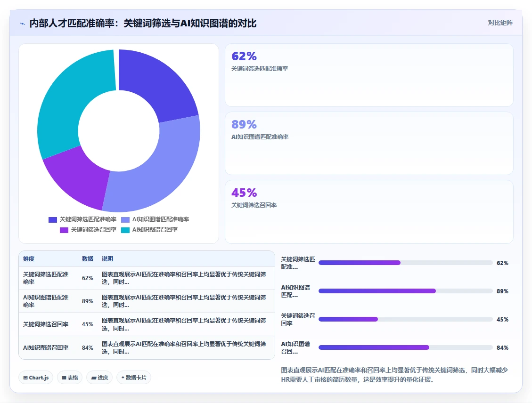Click the lightning icon beside the title

pos(23,24)
